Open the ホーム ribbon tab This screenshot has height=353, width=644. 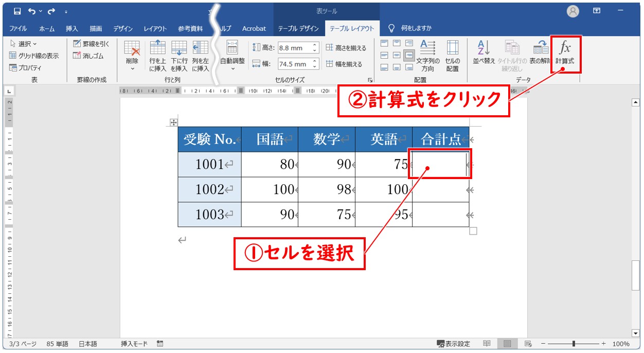pyautogui.click(x=47, y=28)
